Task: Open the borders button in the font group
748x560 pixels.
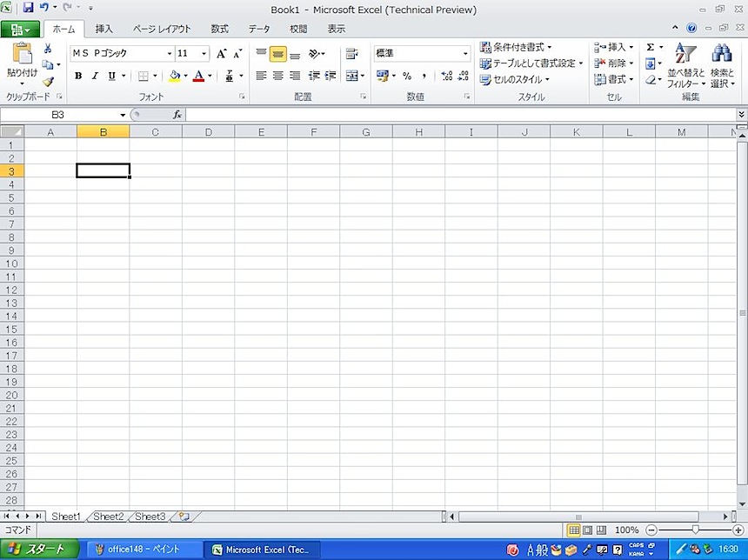Action: tap(144, 76)
